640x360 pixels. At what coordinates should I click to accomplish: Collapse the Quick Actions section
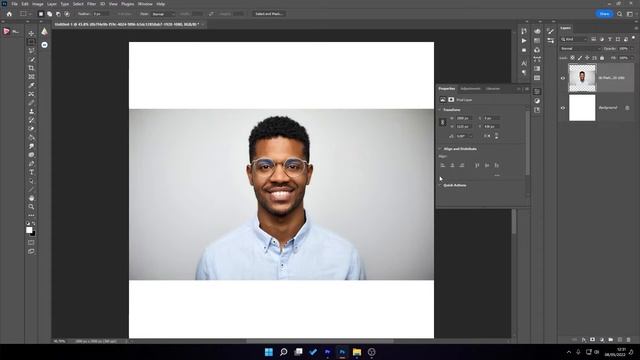[x=440, y=185]
